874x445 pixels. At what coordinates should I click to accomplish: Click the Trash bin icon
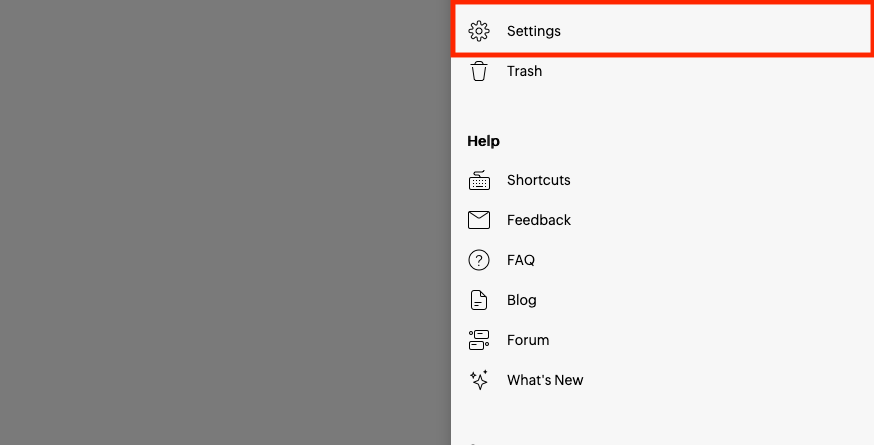479,71
